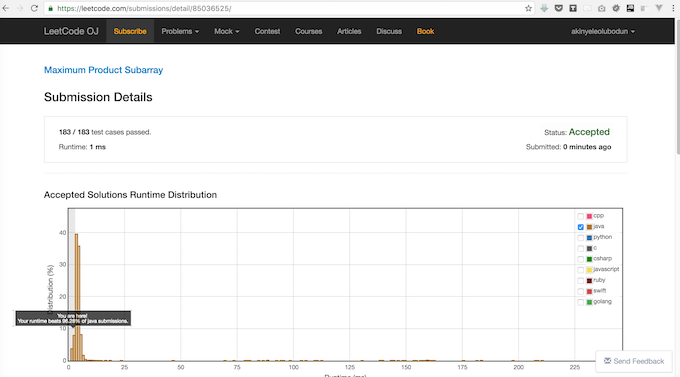Click the 'Accepted Solutions Runtime Distribution' heading
680x377 pixels.
click(x=130, y=195)
